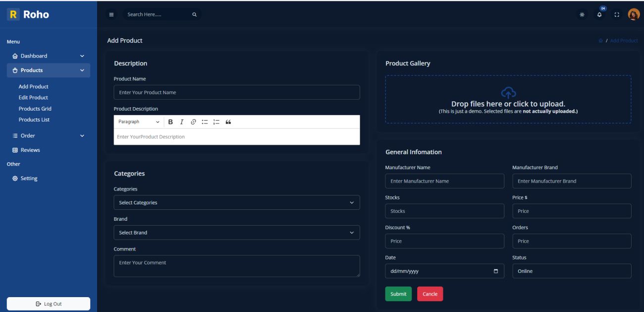
Task: Expand the Select Brand dropdown
Action: point(237,232)
